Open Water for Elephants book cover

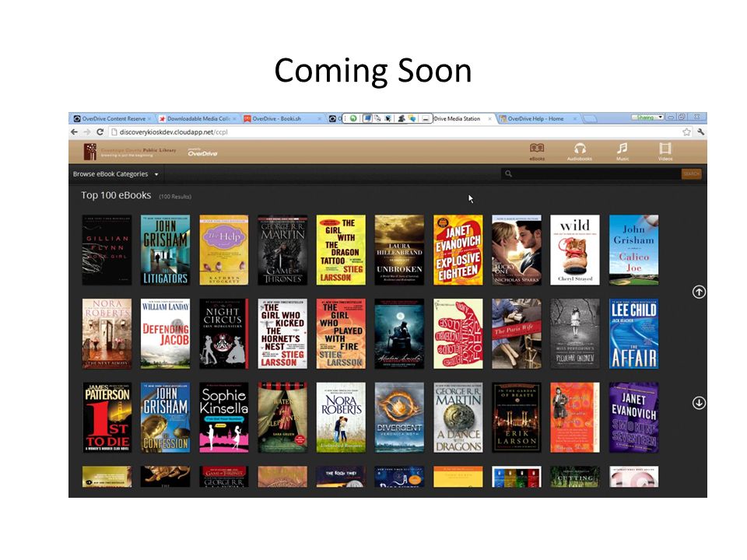click(282, 418)
